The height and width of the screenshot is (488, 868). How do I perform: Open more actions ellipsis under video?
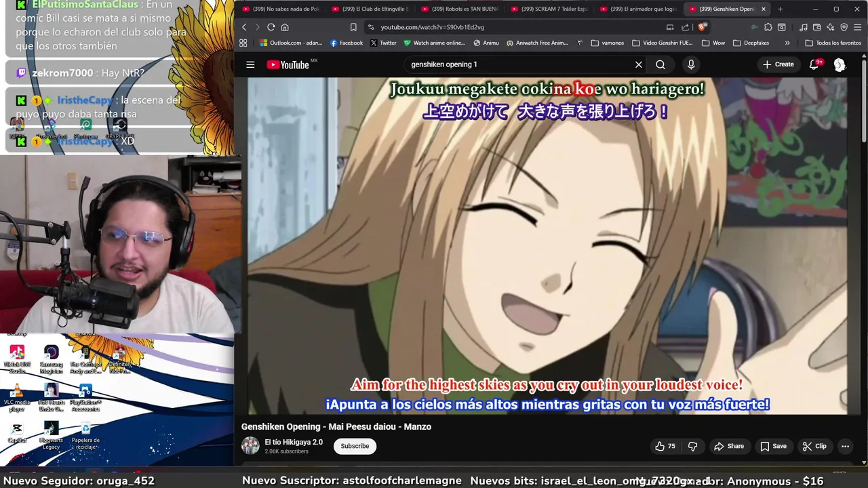[x=845, y=446]
